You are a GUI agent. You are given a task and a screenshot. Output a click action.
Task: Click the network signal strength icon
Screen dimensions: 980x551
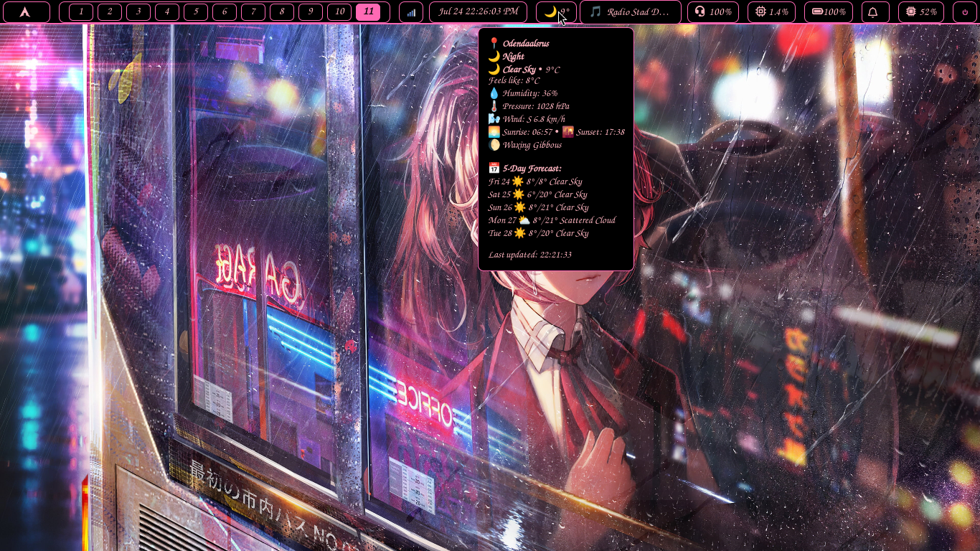411,12
